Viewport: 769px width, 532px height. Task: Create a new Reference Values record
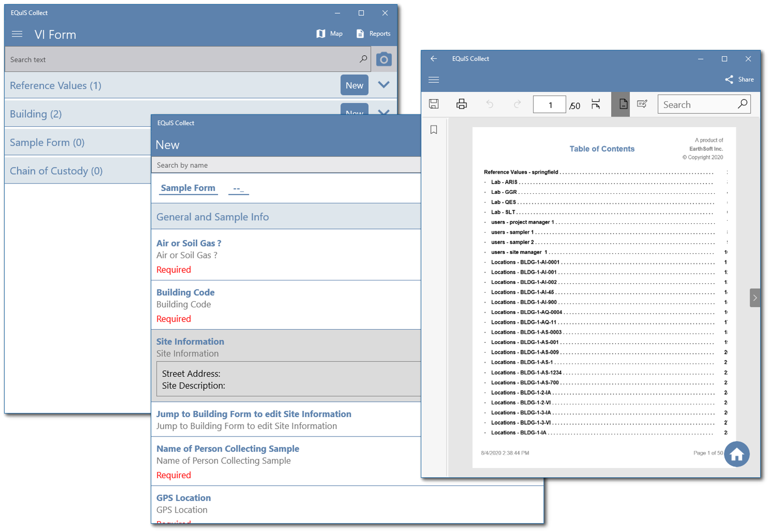(x=354, y=85)
